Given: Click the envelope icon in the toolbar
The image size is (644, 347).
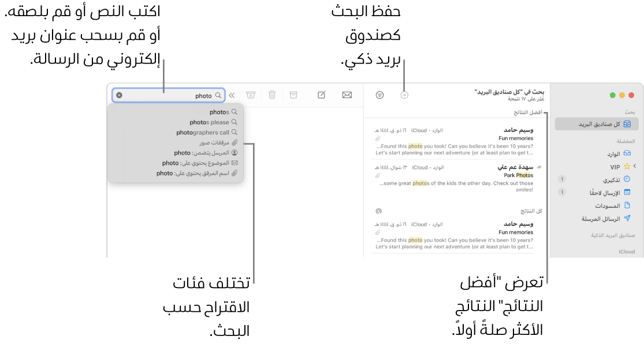Looking at the screenshot, I should click(347, 95).
